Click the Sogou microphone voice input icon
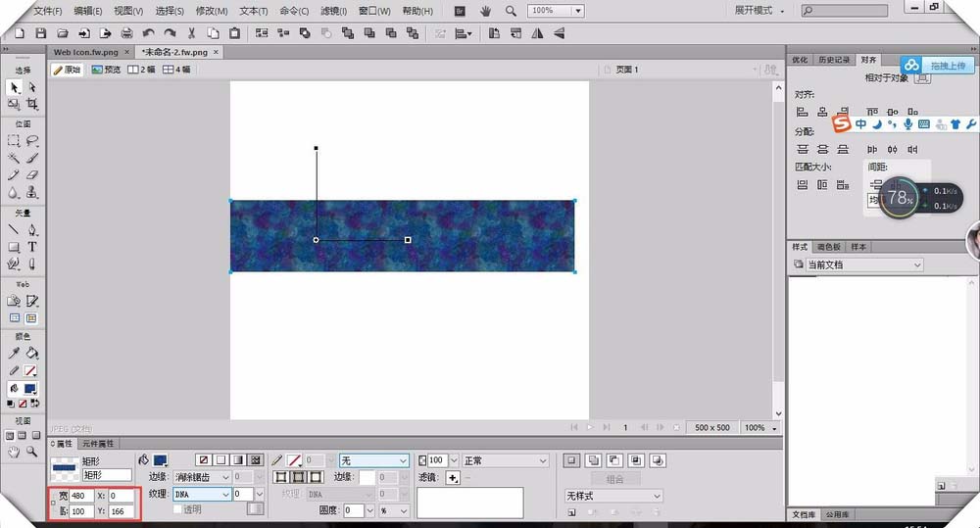 point(908,124)
